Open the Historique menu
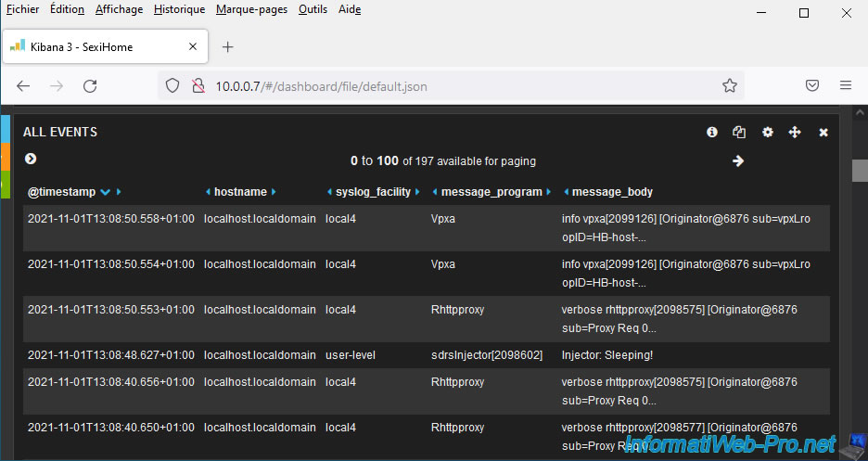 point(180,9)
